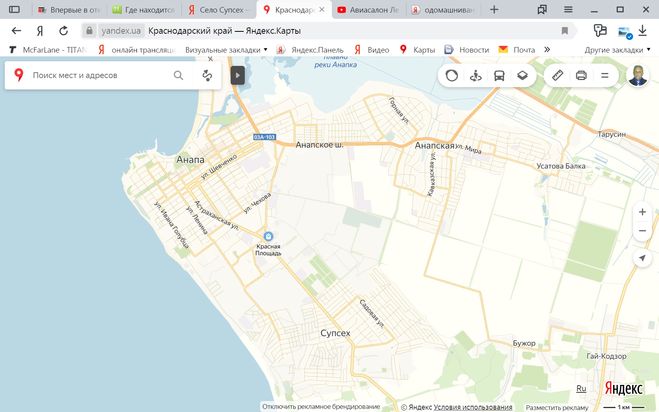Click the search magnifier icon
Screen dimensions: 659x412
coord(179,75)
